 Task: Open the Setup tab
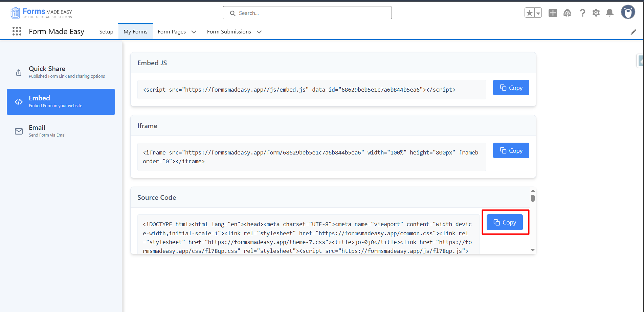106,31
